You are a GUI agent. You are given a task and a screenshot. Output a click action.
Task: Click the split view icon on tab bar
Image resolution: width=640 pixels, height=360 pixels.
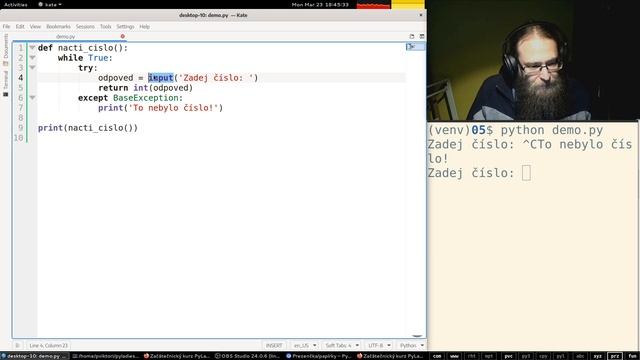coord(422,36)
